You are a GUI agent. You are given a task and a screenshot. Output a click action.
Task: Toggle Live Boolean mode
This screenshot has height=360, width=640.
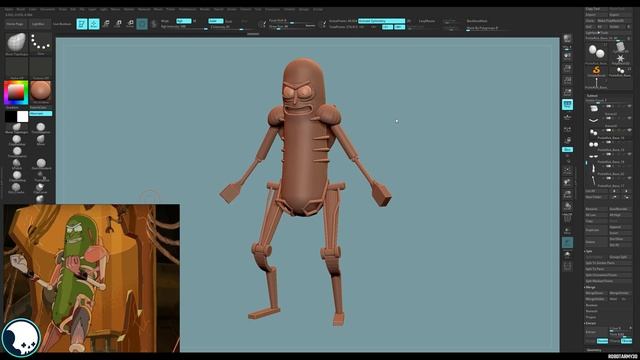point(62,24)
